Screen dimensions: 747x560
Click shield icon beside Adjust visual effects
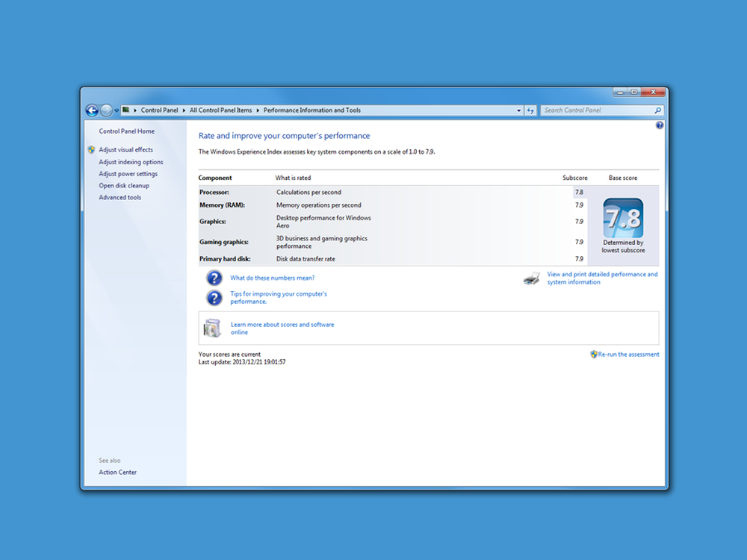[91, 149]
